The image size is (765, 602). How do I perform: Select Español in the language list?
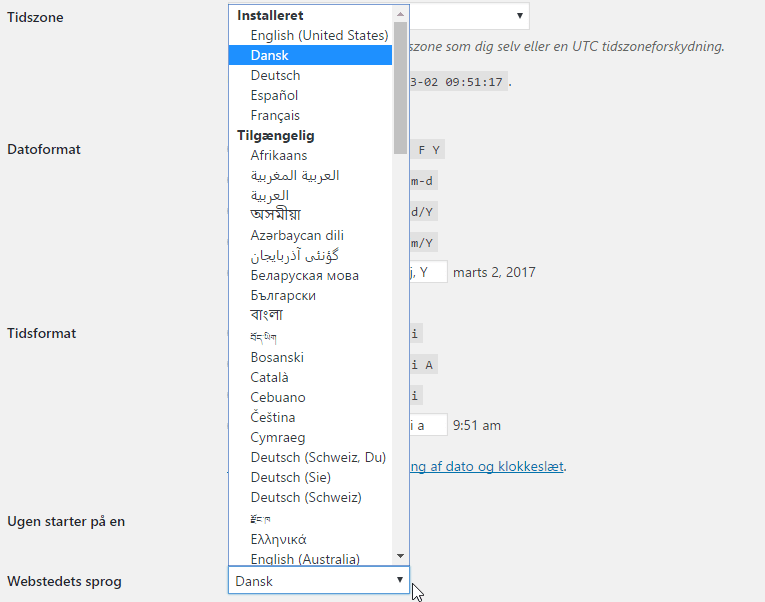click(274, 95)
